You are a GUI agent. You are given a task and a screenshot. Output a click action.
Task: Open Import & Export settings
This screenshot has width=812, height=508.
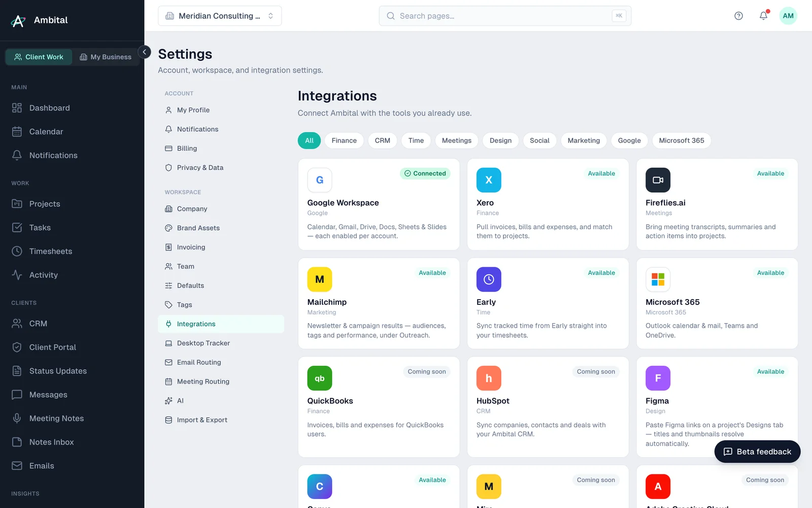[x=221, y=420]
